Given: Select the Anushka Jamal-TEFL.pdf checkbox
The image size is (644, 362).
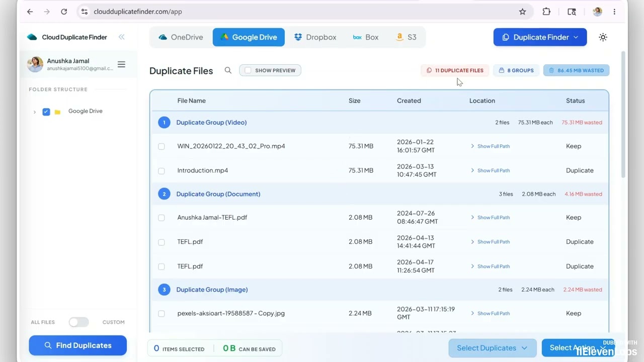Looking at the screenshot, I should pos(162,218).
